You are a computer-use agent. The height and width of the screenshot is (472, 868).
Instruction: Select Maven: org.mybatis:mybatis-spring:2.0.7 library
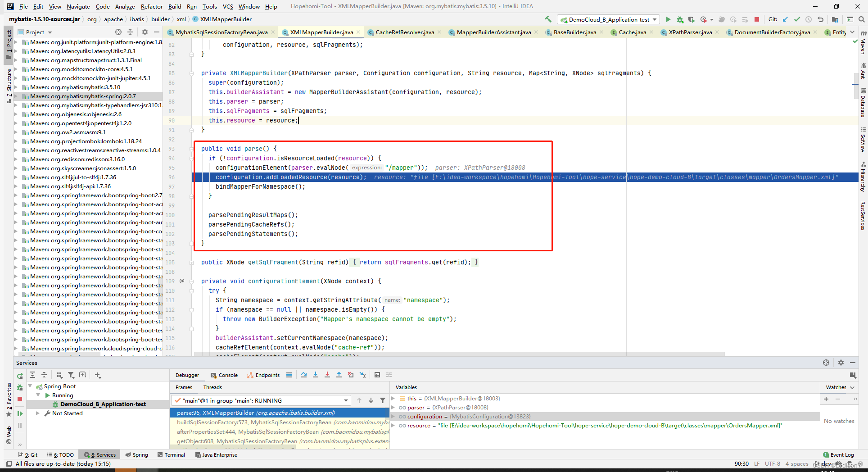(88, 96)
